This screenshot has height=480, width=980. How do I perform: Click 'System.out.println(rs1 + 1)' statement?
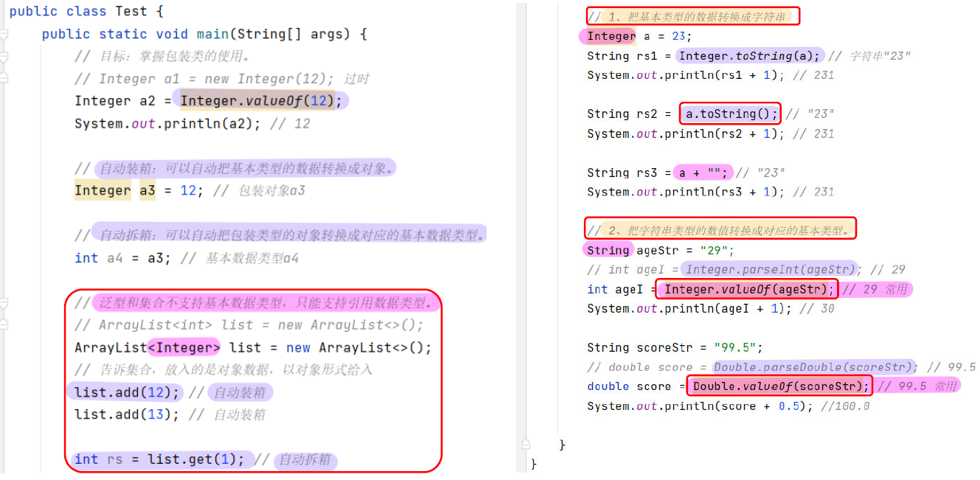tap(687, 74)
